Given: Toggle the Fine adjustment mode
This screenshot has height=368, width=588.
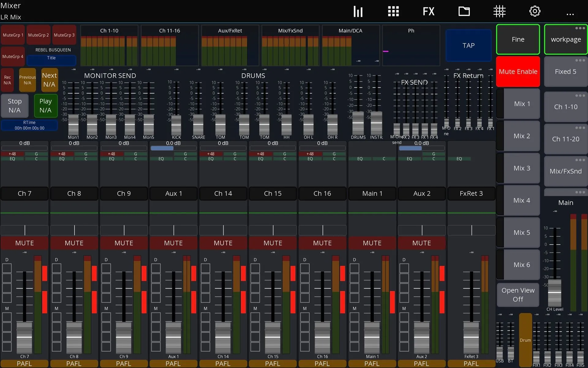Looking at the screenshot, I should click(518, 39).
